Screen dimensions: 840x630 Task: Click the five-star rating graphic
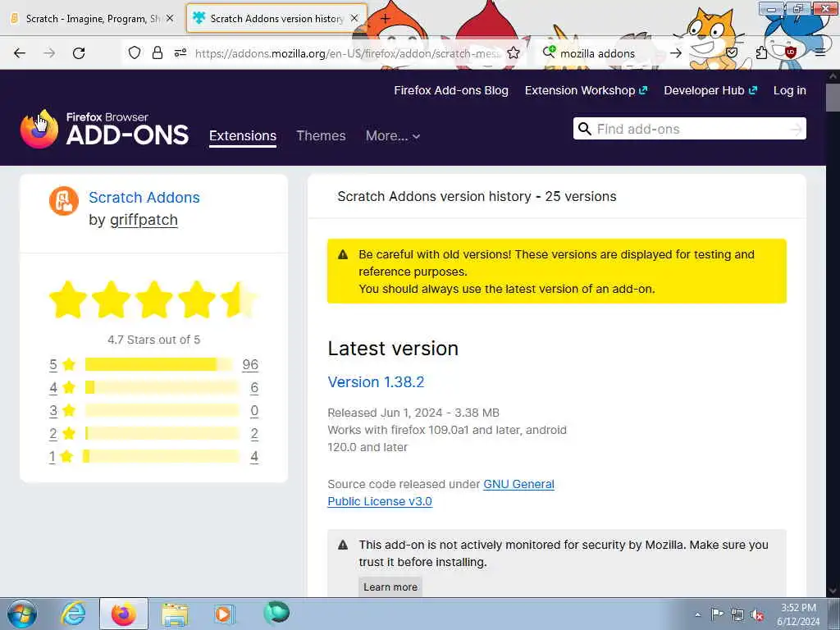point(153,299)
